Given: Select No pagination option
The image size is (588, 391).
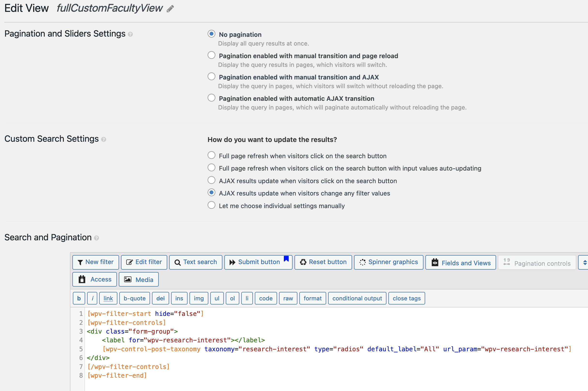Looking at the screenshot, I should [211, 34].
